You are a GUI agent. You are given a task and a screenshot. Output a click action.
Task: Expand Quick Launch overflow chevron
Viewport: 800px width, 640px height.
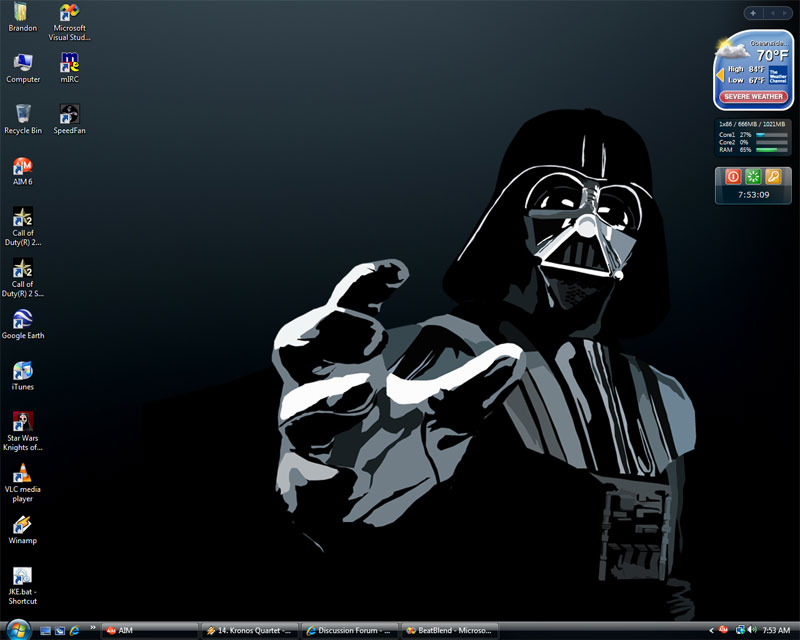(x=92, y=628)
